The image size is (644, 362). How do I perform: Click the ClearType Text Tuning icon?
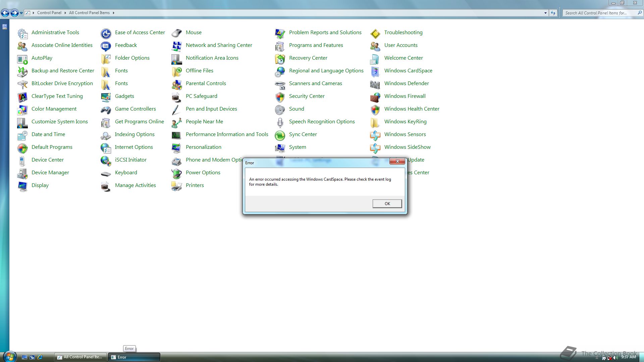[22, 97]
